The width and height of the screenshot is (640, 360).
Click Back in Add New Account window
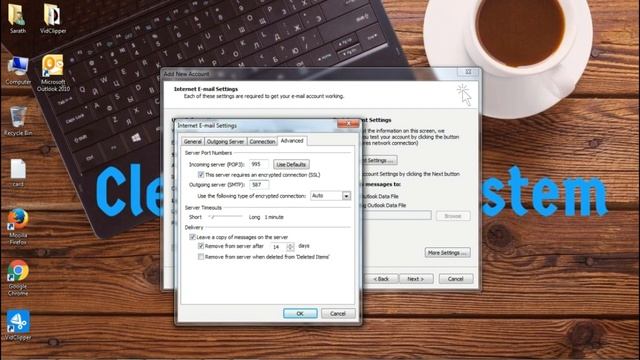382,279
